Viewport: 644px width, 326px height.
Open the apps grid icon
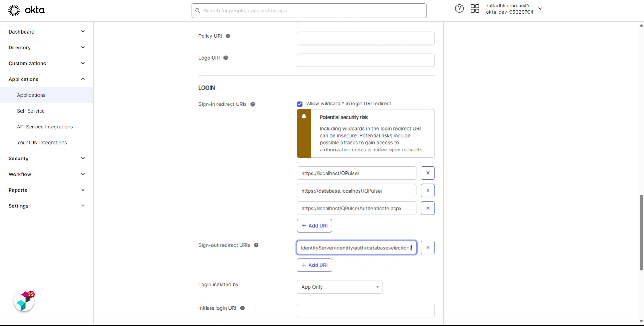[x=475, y=8]
